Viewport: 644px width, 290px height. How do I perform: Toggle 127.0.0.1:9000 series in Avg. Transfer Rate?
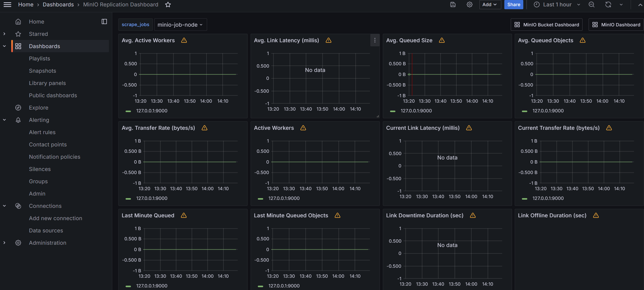click(152, 198)
